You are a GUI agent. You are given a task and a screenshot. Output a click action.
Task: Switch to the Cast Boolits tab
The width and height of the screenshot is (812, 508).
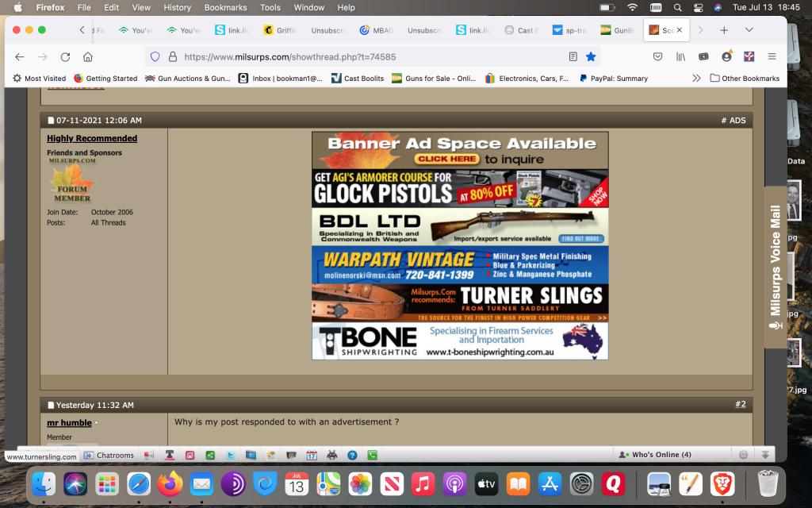tap(520, 30)
